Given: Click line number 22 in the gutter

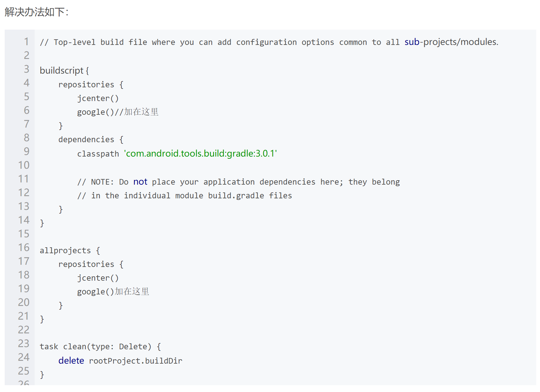Looking at the screenshot, I should pyautogui.click(x=24, y=330).
